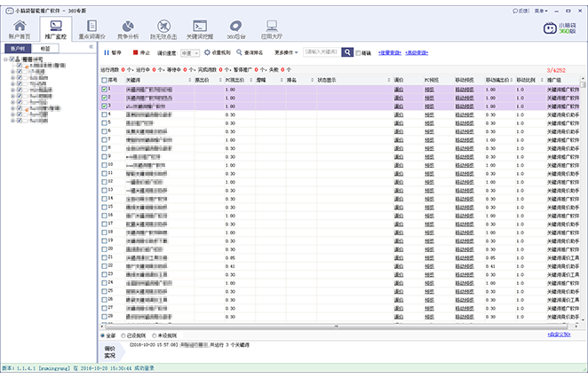The height and width of the screenshot is (378, 588).
Task: Open the 360后台 toolbar icon
Action: [235, 30]
